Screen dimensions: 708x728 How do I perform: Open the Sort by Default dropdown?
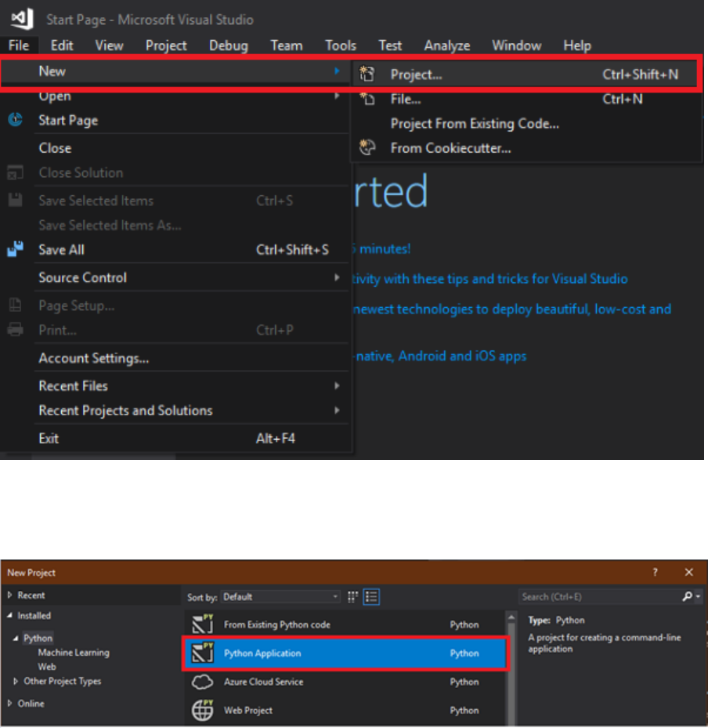[x=280, y=596]
